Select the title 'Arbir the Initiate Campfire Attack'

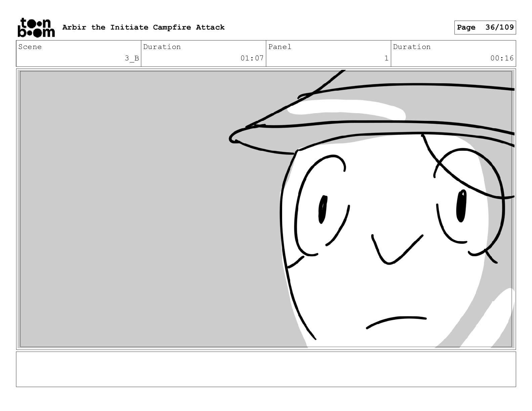pos(143,27)
